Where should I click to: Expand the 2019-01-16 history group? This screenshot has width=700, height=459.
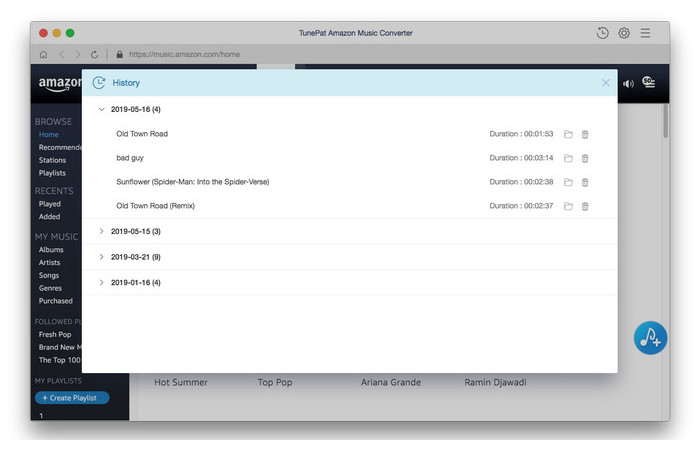coord(101,283)
